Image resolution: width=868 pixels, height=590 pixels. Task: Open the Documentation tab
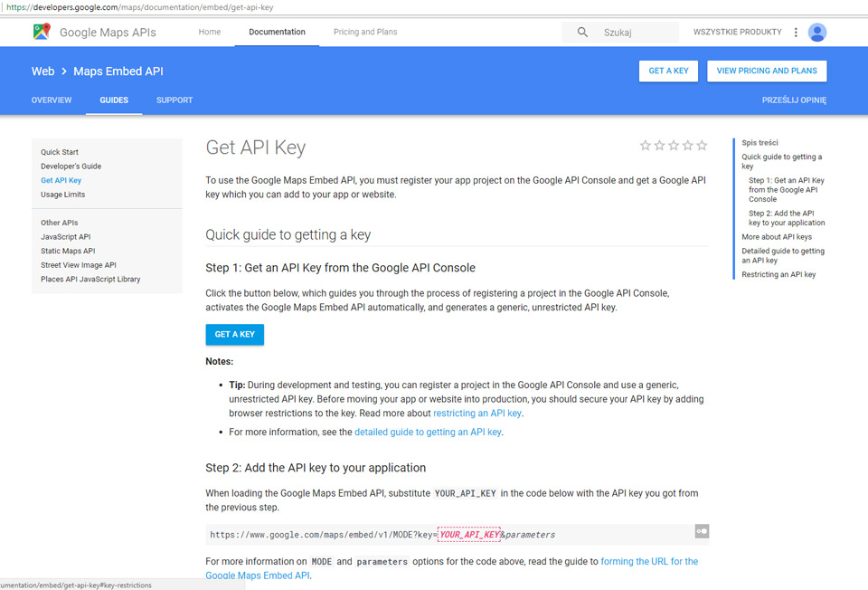pyautogui.click(x=277, y=33)
